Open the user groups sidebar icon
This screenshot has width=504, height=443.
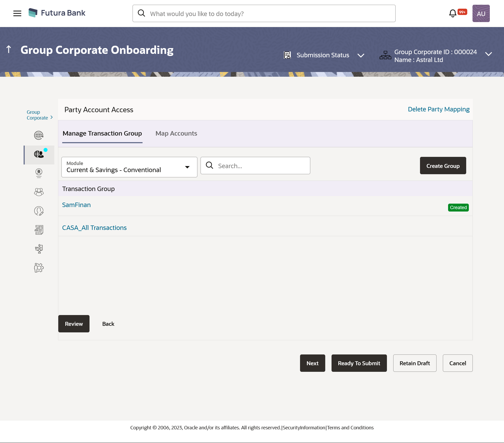pos(39,192)
